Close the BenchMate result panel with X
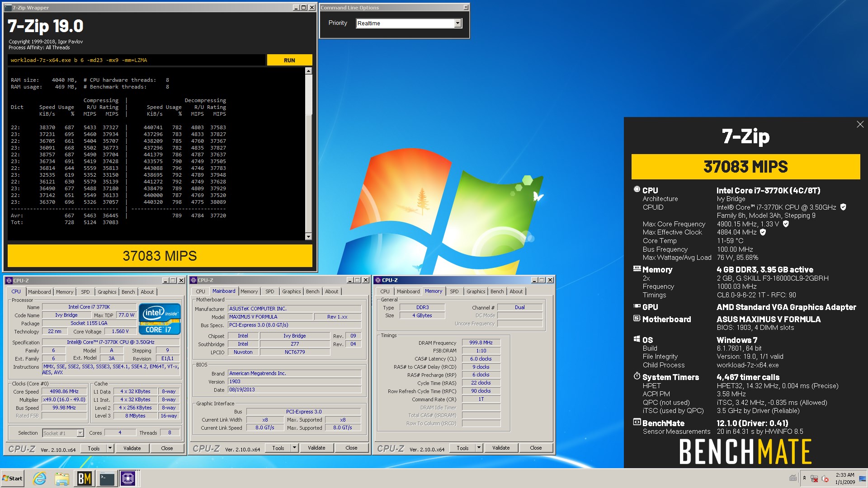The height and width of the screenshot is (488, 868). pyautogui.click(x=860, y=124)
